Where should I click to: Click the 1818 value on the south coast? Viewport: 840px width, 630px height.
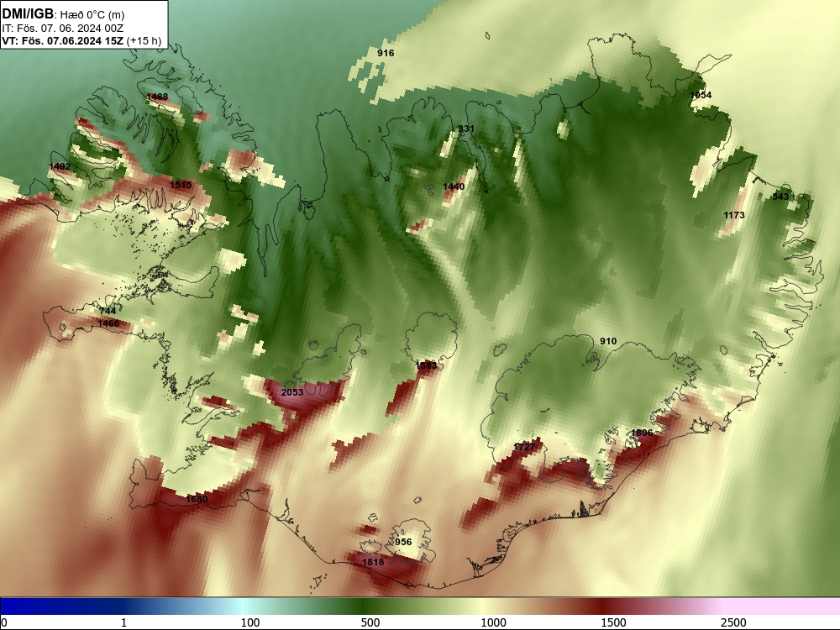373,562
